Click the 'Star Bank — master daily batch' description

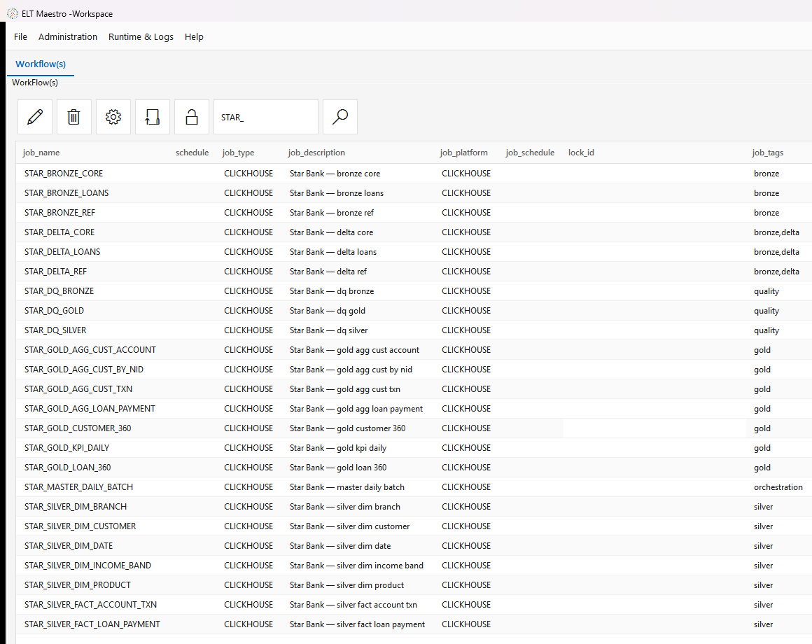(x=347, y=487)
